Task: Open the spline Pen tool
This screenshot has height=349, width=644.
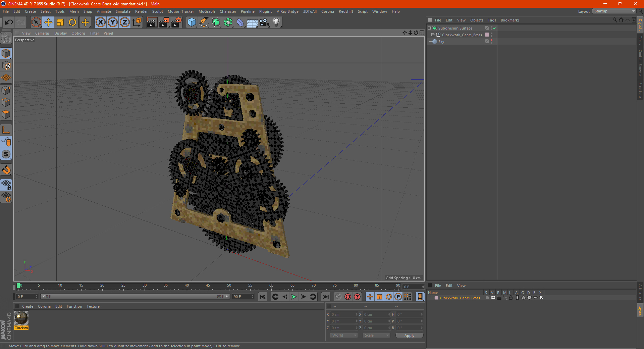Action: point(204,22)
